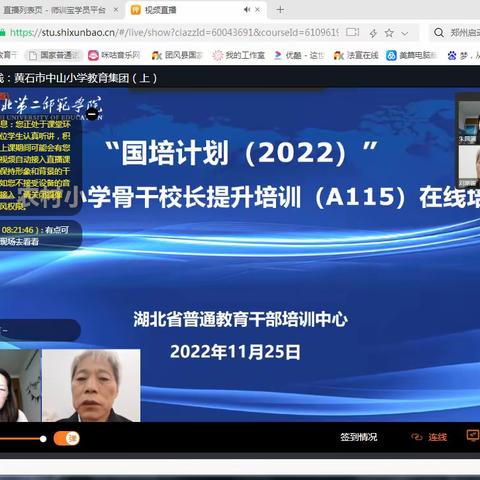The image size is (480, 480).
Task: Click the 连线 connect button
Action: [437, 437]
